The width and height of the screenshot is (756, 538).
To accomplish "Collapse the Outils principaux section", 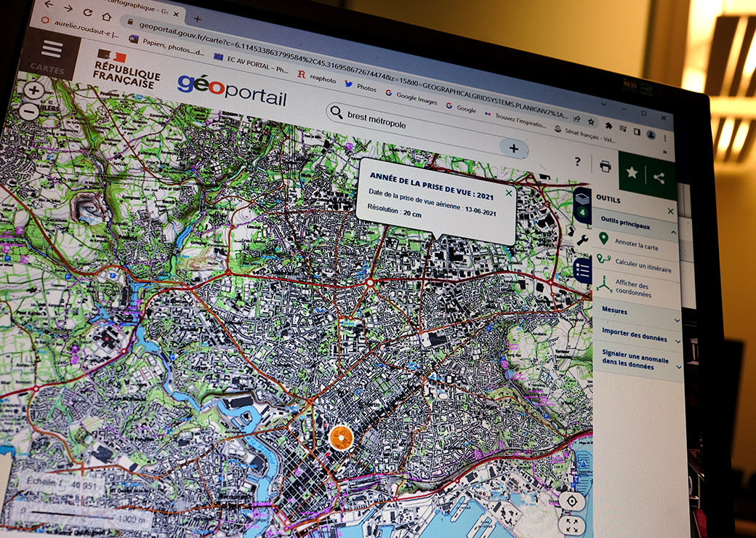I will 674,233.
